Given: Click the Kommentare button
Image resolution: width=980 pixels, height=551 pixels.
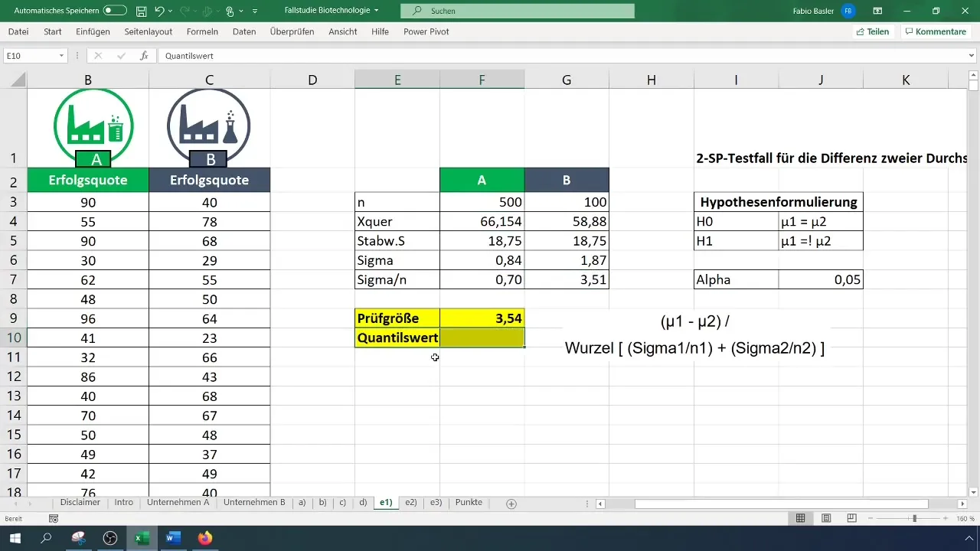Looking at the screenshot, I should coord(936,32).
